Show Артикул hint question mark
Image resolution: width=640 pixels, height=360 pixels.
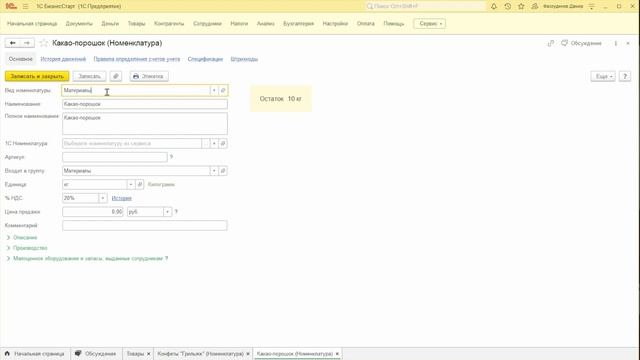click(x=171, y=157)
